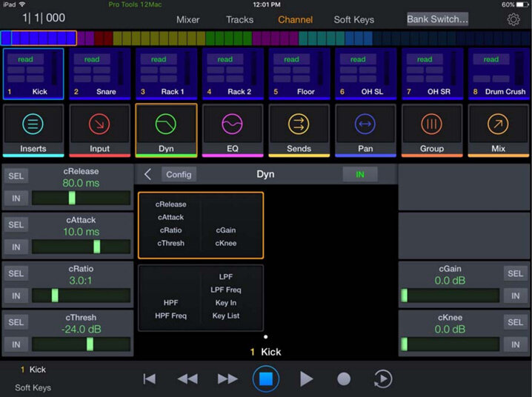Adjust the cRatio slider
Image resolution: width=532 pixels, height=397 pixels.
[81, 296]
